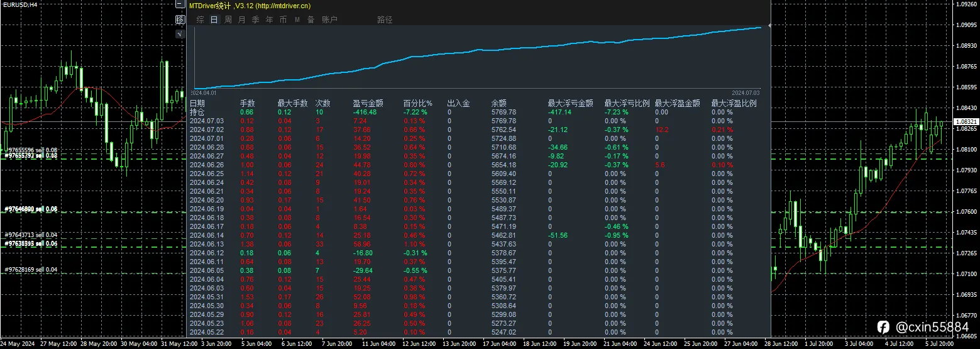This screenshot has height=349, width=980.
Task: Click the 最大手数 column header
Action: (293, 103)
